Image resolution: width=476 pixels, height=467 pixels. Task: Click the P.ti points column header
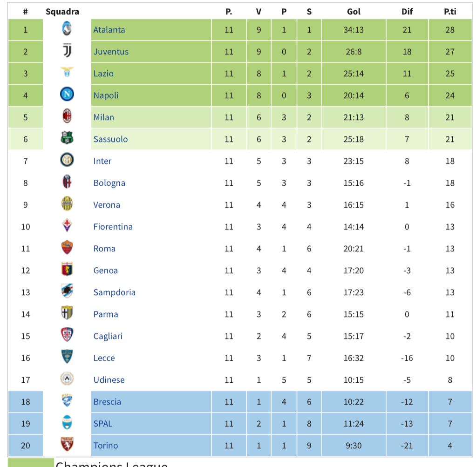tap(450, 12)
